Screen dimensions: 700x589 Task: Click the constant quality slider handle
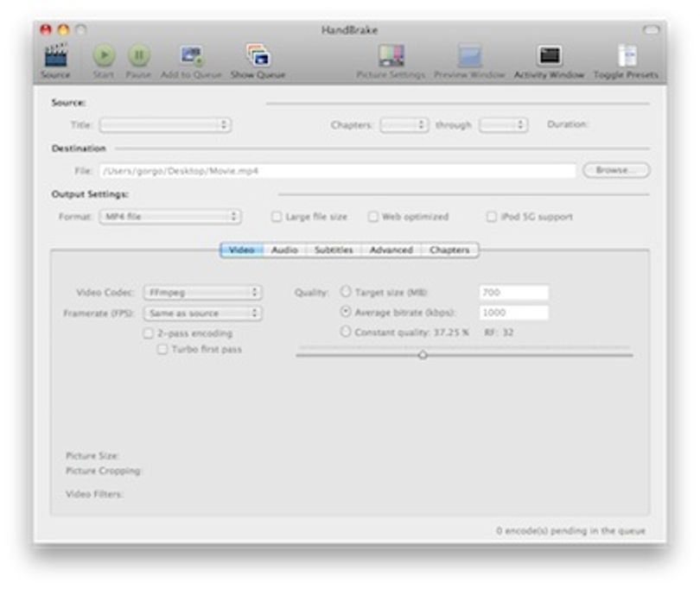(x=423, y=355)
